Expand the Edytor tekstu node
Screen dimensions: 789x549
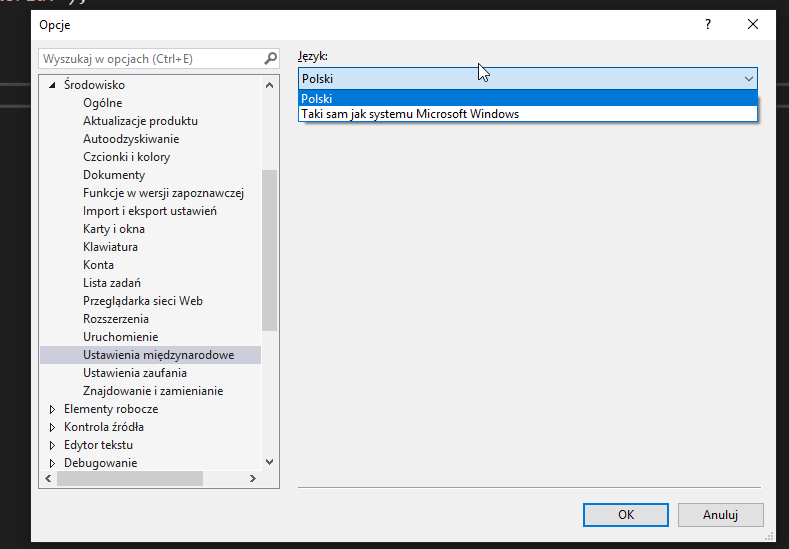pos(52,445)
